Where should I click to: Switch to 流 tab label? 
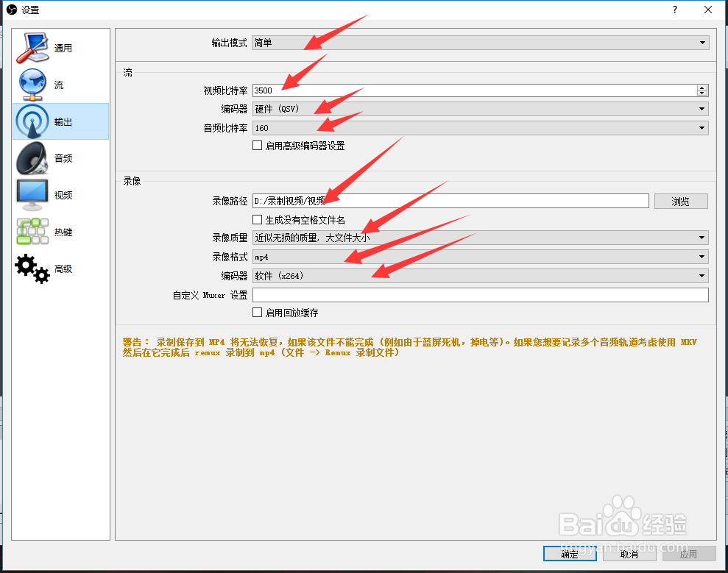click(59, 85)
